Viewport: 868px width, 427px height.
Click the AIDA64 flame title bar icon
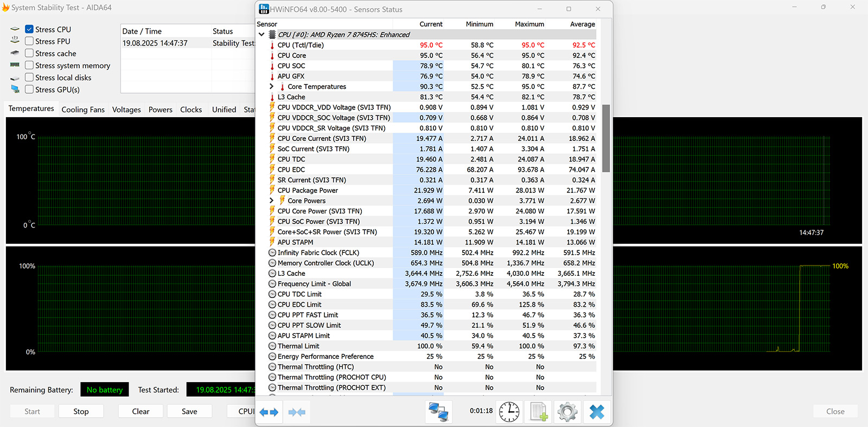click(x=5, y=7)
